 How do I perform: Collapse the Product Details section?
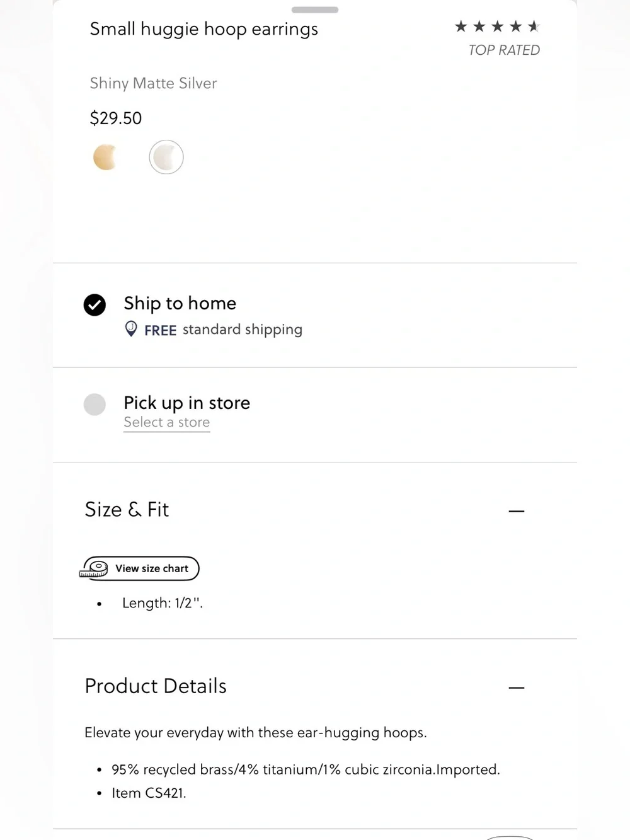tap(517, 688)
